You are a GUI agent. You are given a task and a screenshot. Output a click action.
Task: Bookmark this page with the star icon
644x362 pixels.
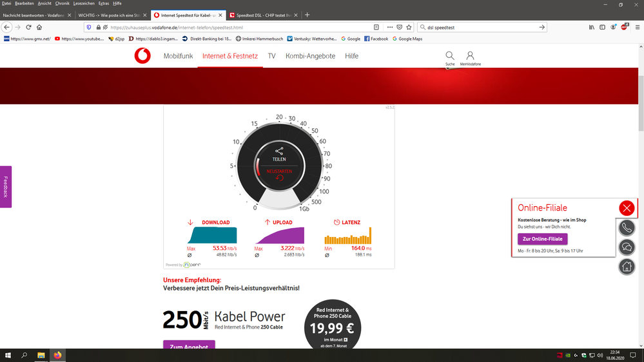(409, 28)
